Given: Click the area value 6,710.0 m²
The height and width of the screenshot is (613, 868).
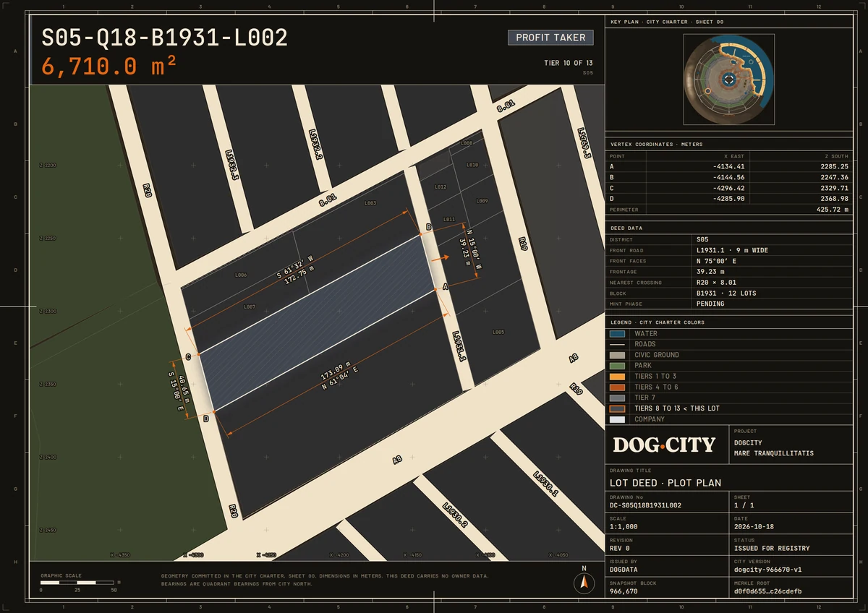Looking at the screenshot, I should (109, 67).
